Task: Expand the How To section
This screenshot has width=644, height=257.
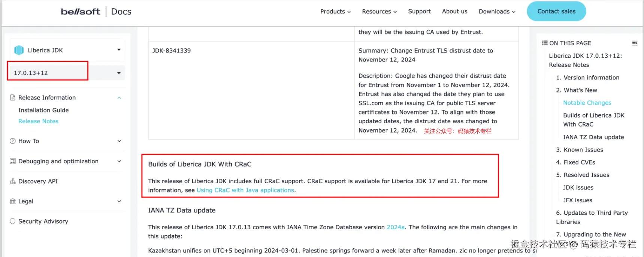Action: (119, 141)
